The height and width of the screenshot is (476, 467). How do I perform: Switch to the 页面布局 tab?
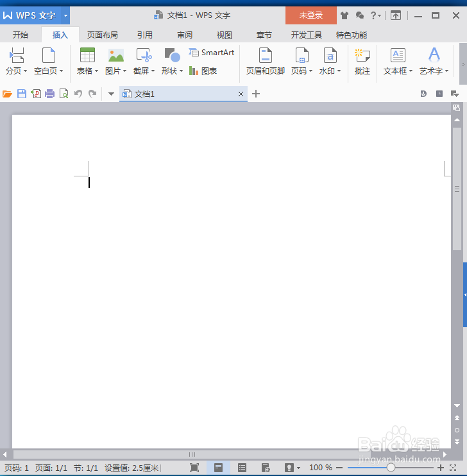pos(103,35)
